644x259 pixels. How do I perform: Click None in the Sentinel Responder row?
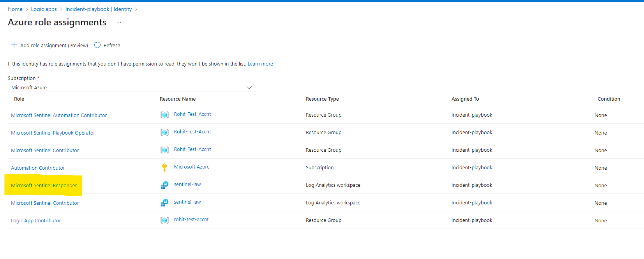pos(600,185)
